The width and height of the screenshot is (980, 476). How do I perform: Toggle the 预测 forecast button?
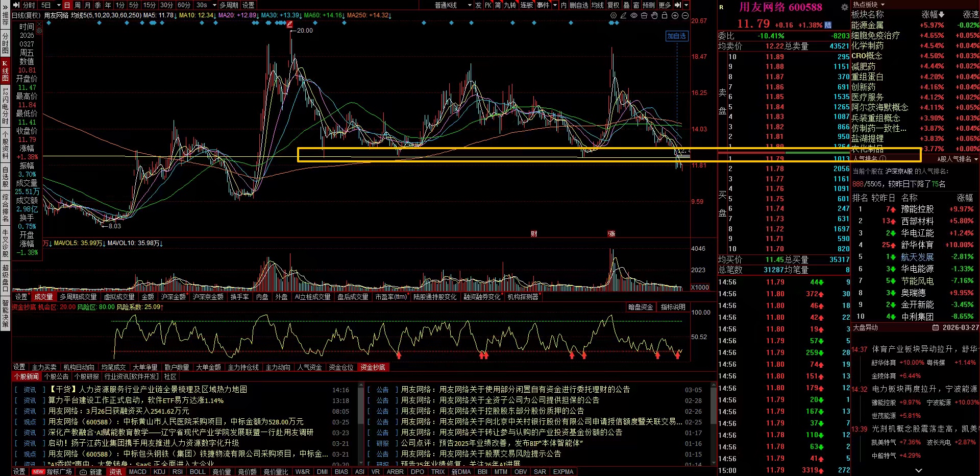(648, 5)
